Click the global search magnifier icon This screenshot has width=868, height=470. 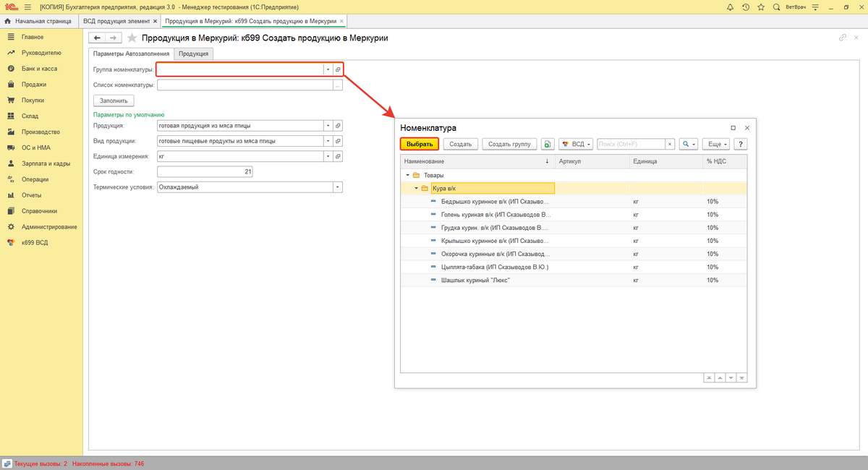tap(776, 7)
